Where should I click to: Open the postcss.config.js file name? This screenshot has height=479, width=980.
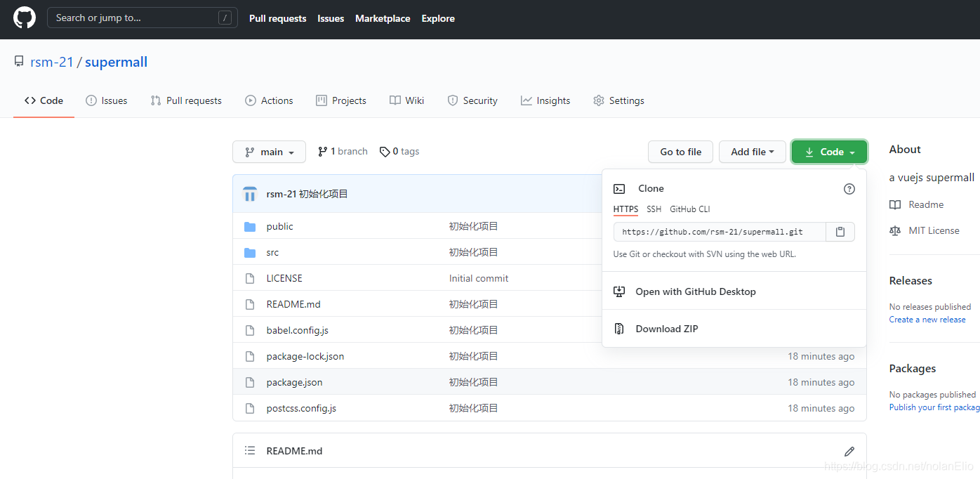(x=301, y=408)
